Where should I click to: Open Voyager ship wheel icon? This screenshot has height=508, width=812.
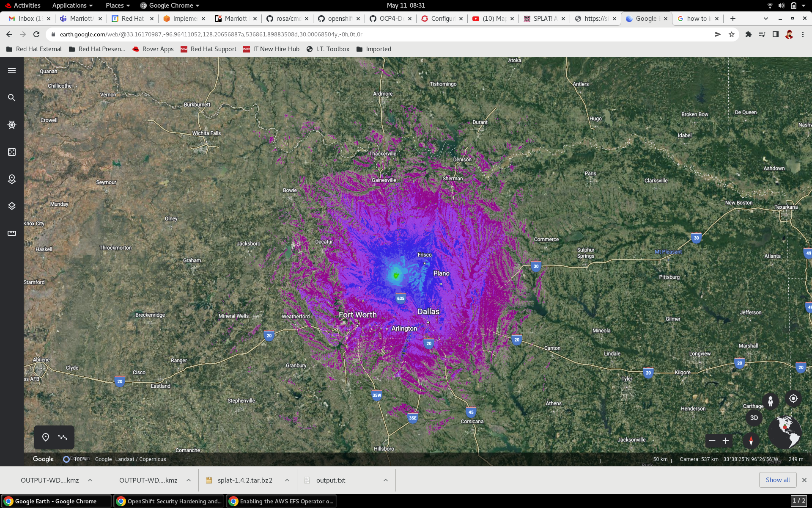coord(12,125)
